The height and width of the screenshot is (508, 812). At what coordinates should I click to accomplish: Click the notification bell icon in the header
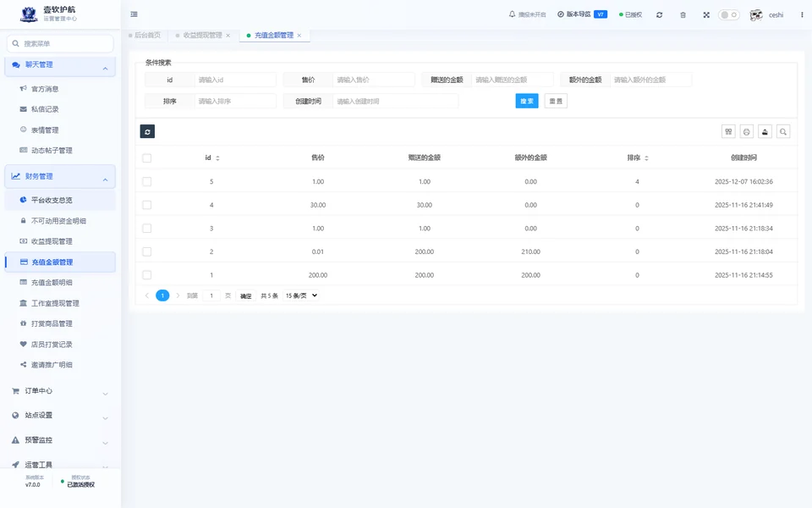(513, 14)
